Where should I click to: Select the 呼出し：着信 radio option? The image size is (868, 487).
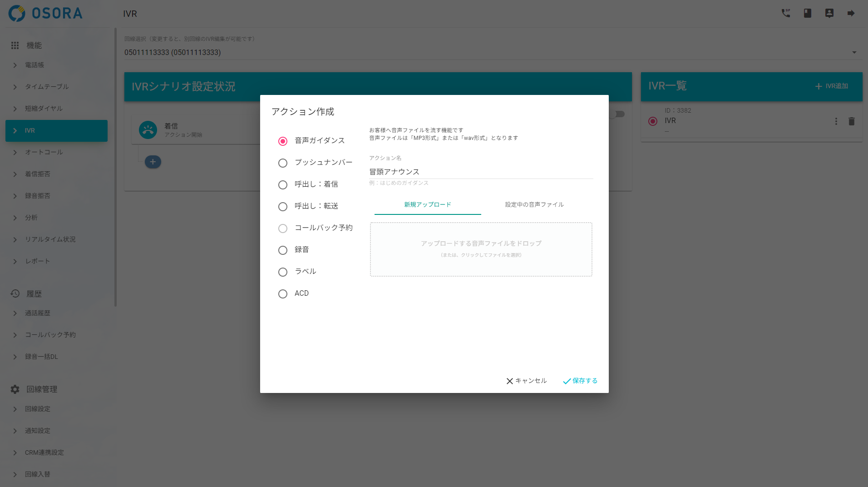(283, 185)
